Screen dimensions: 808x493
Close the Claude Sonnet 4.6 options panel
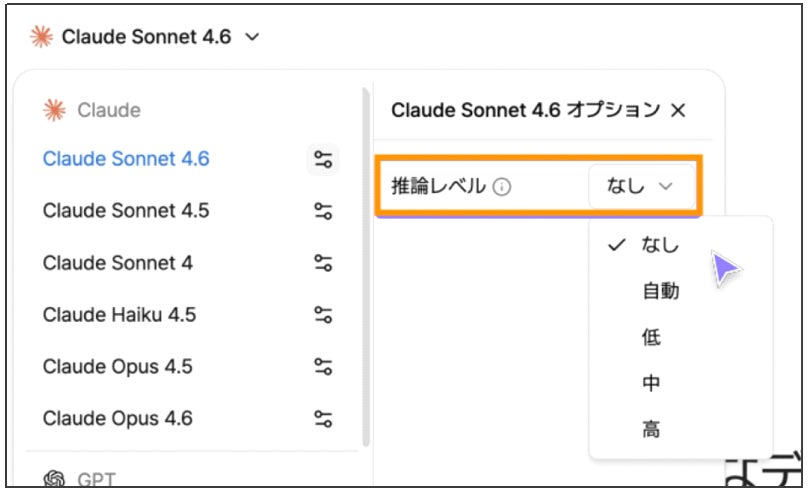pos(678,110)
